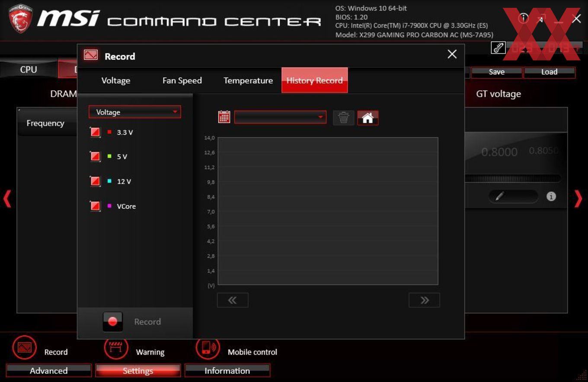Click the 0.8000 GT voltage value
Image resolution: width=588 pixels, height=382 pixels.
499,152
